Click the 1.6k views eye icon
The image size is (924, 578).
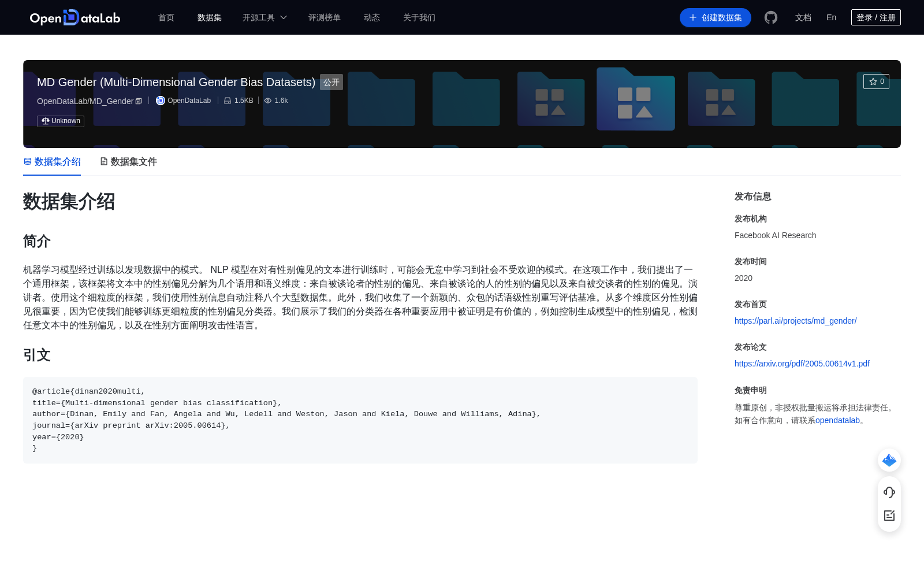(x=268, y=101)
